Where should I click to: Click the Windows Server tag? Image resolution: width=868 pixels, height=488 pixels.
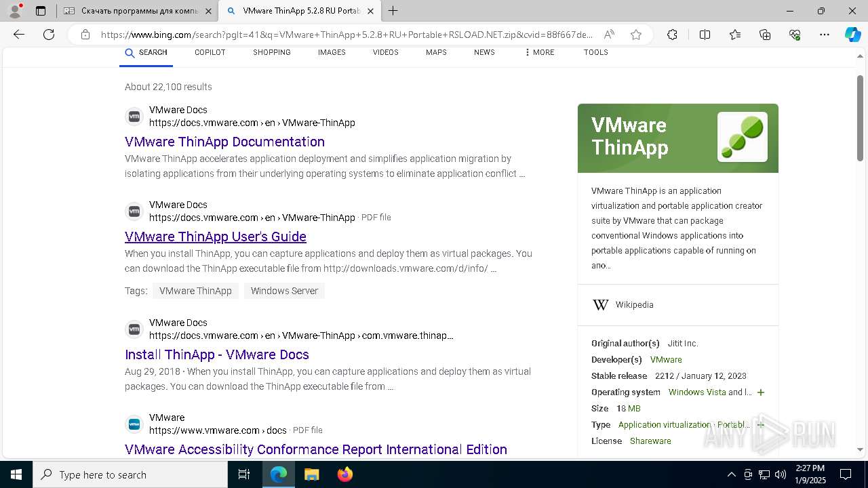(x=284, y=291)
